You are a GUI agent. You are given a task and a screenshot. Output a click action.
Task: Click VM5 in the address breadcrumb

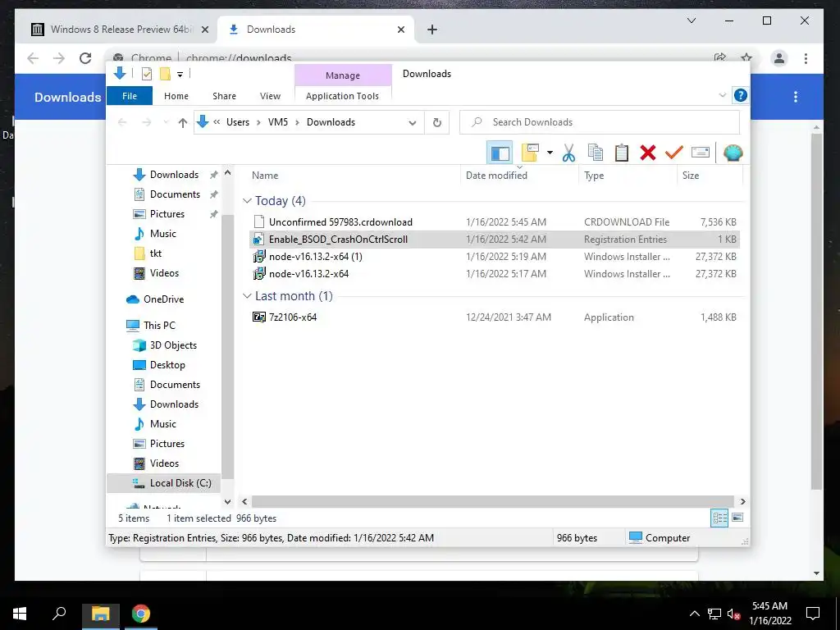(x=277, y=122)
